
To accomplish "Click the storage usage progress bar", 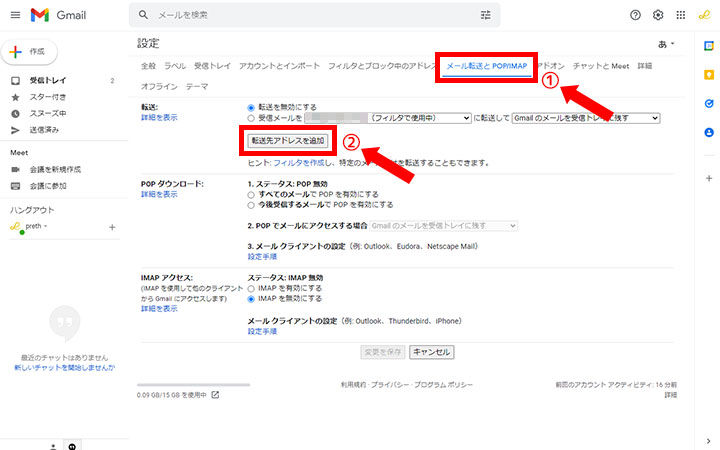I will [193, 385].
